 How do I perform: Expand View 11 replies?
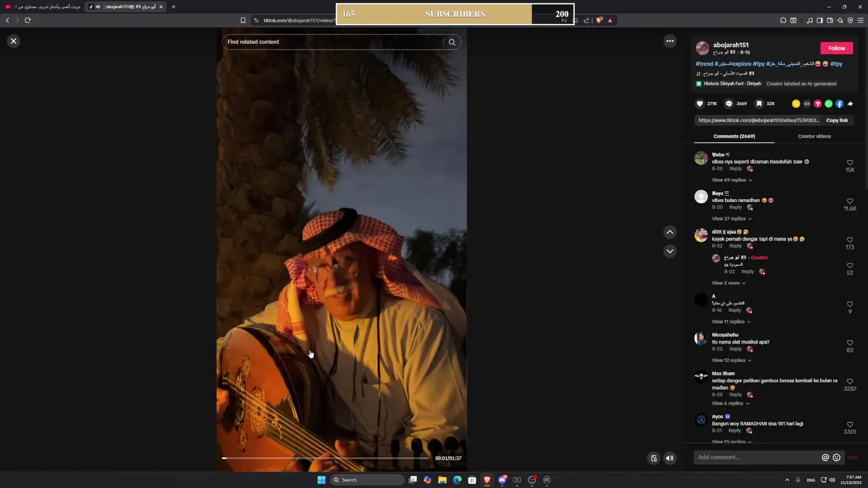(x=731, y=322)
